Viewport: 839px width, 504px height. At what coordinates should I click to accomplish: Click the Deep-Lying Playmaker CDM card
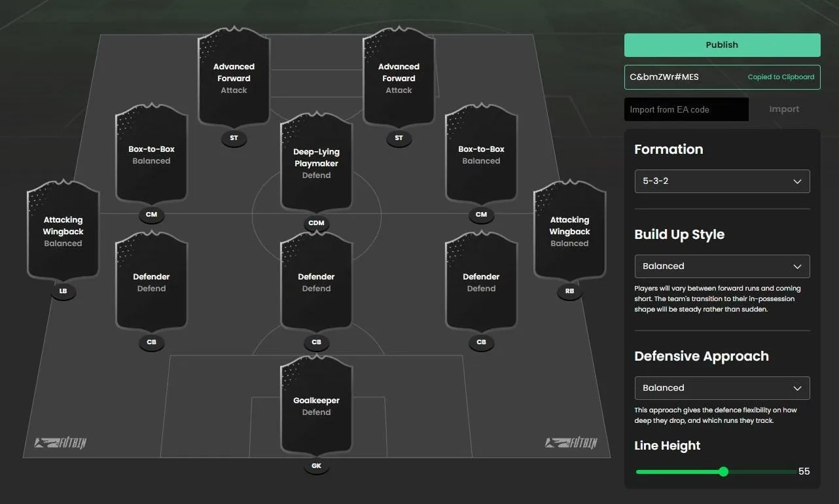[x=316, y=163]
